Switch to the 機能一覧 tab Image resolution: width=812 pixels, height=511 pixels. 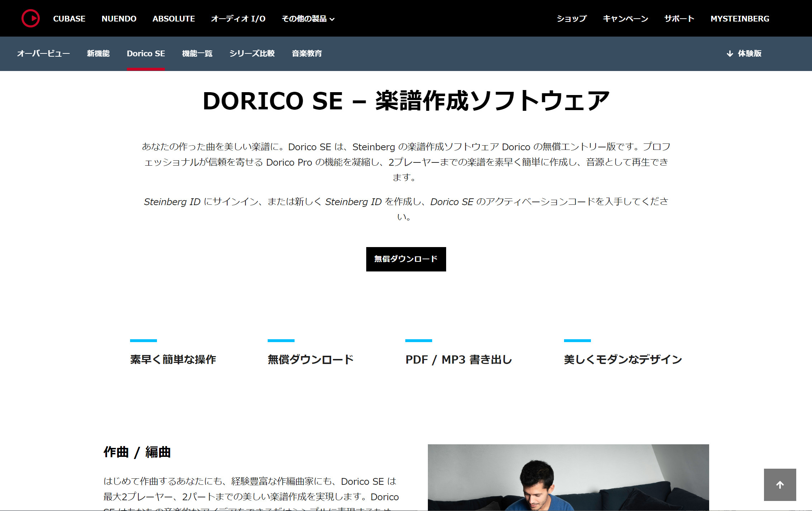click(x=197, y=53)
